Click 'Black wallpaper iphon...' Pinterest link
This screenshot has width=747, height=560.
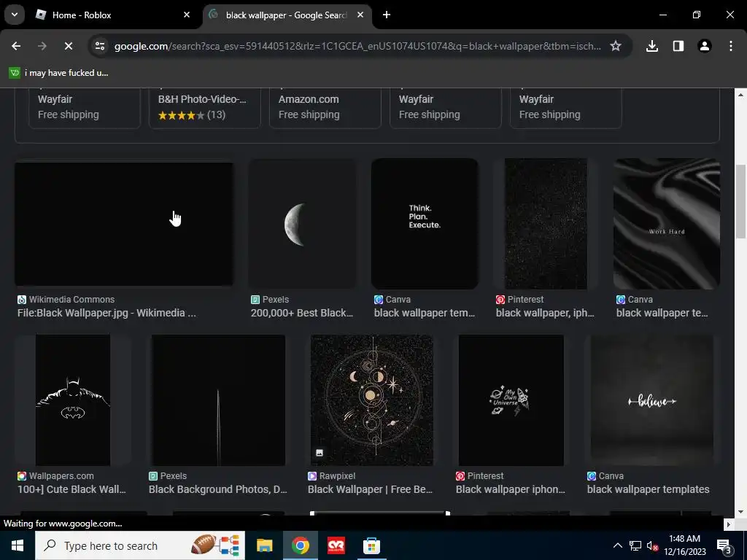coord(511,489)
